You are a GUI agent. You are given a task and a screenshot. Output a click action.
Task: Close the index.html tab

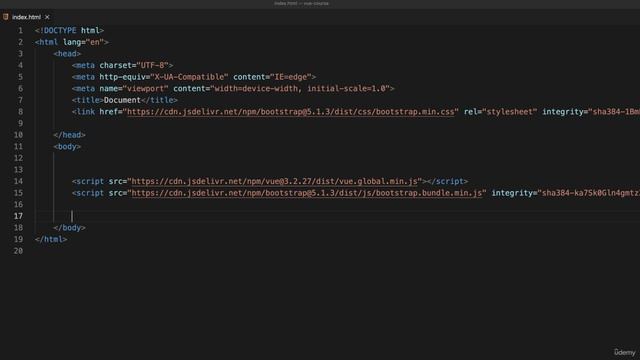pyautogui.click(x=47, y=17)
